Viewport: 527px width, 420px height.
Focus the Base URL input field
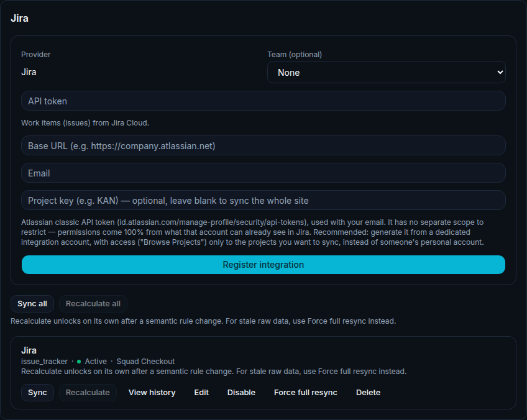(263, 145)
